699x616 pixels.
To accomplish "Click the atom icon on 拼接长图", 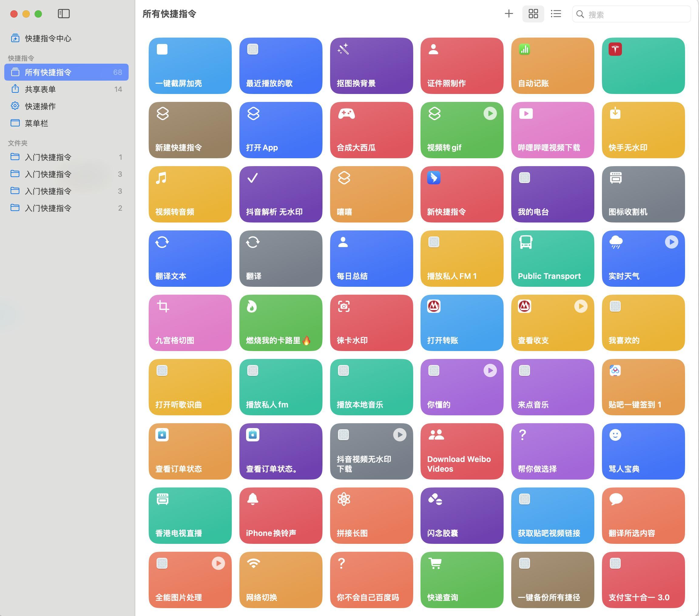I will point(344,499).
